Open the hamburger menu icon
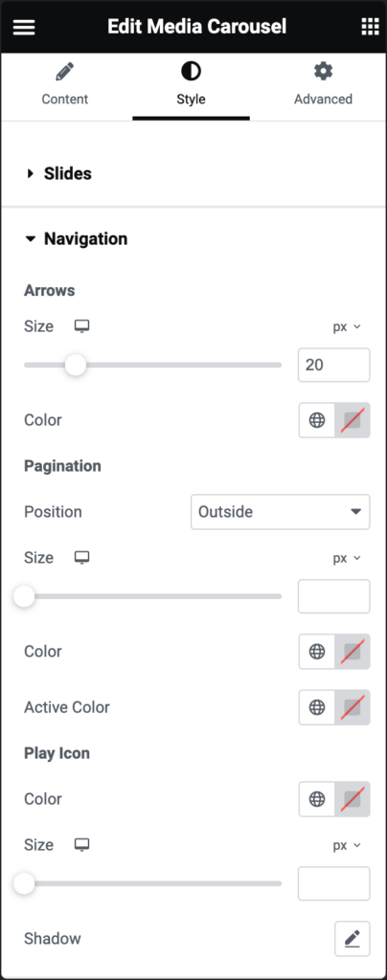The image size is (387, 980). (24, 27)
